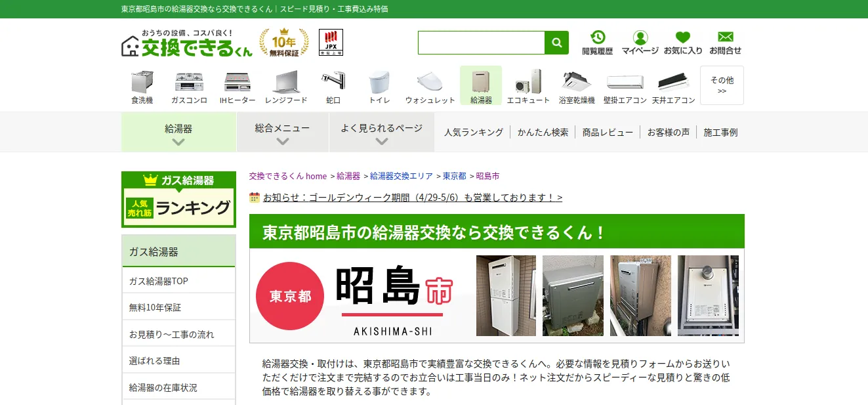Open the トイレ toilet category icon
The image size is (868, 405).
[379, 86]
